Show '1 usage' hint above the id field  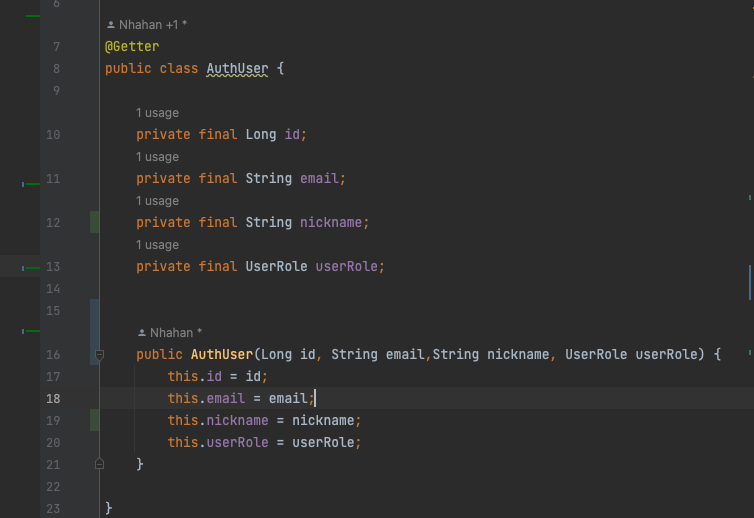click(157, 113)
